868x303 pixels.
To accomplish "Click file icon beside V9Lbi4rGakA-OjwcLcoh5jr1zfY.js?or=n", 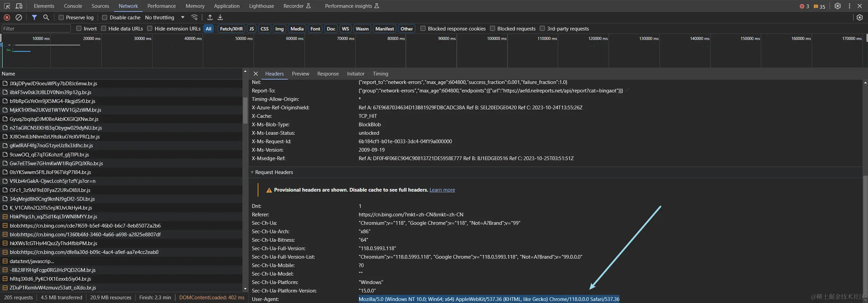I will pyautogui.click(x=5, y=181).
